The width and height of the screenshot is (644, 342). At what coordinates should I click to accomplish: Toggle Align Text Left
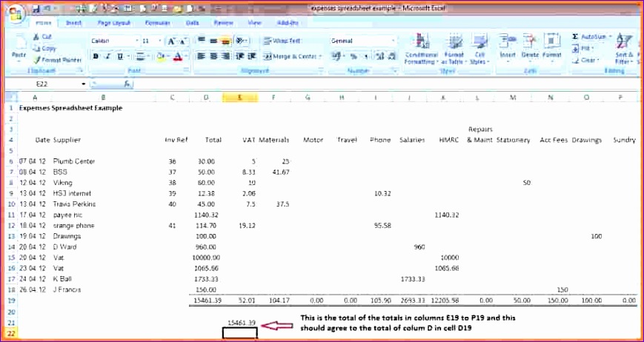[x=202, y=56]
